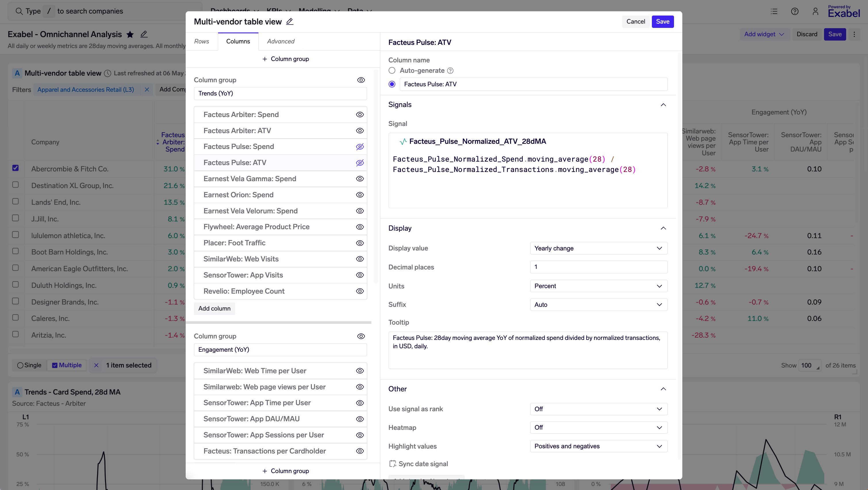This screenshot has height=490, width=868.
Task: Click Discard on the dashboard
Action: point(807,35)
